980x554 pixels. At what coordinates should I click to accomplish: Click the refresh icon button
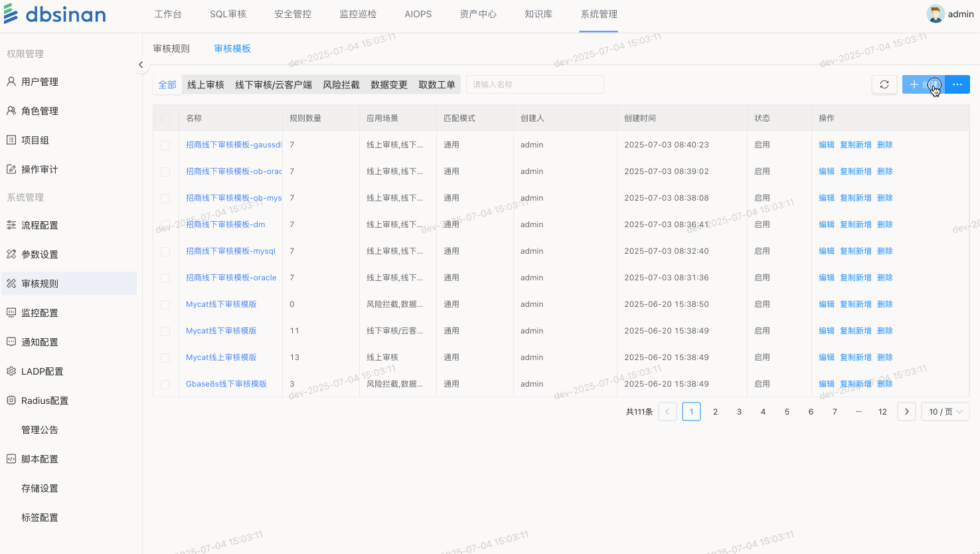pos(884,84)
